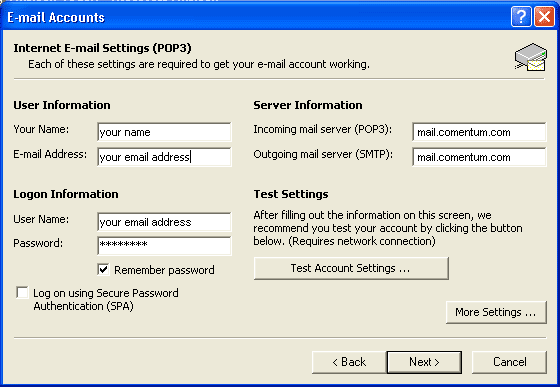
Task: Toggle the Remember password checkbox
Action: point(103,270)
